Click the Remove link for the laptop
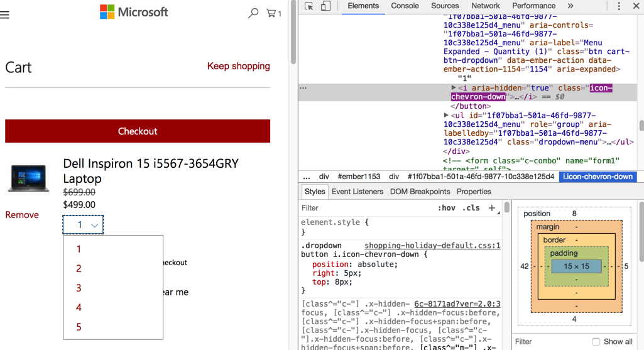The height and width of the screenshot is (350, 644). [x=22, y=215]
